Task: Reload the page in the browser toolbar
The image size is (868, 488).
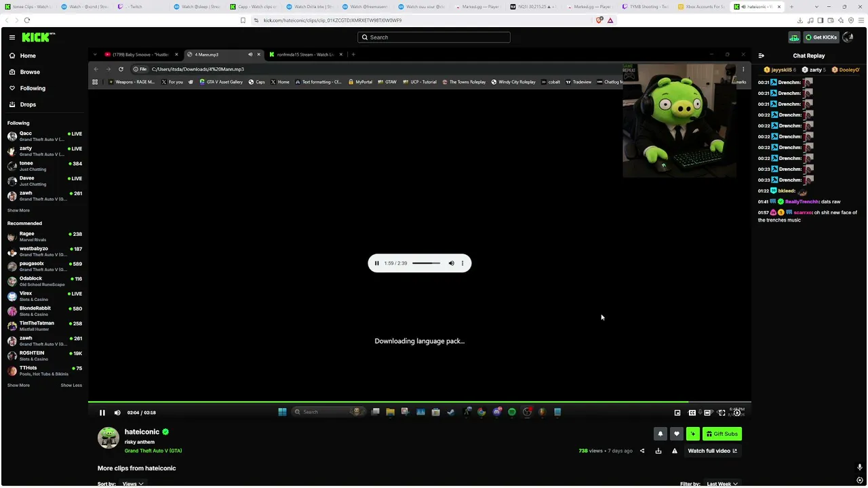Action: [x=26, y=20]
